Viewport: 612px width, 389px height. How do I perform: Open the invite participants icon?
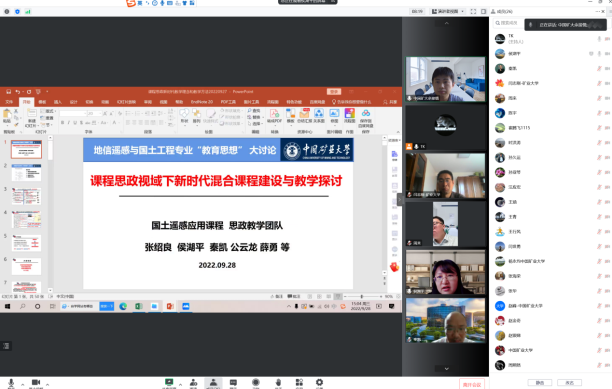(193, 383)
